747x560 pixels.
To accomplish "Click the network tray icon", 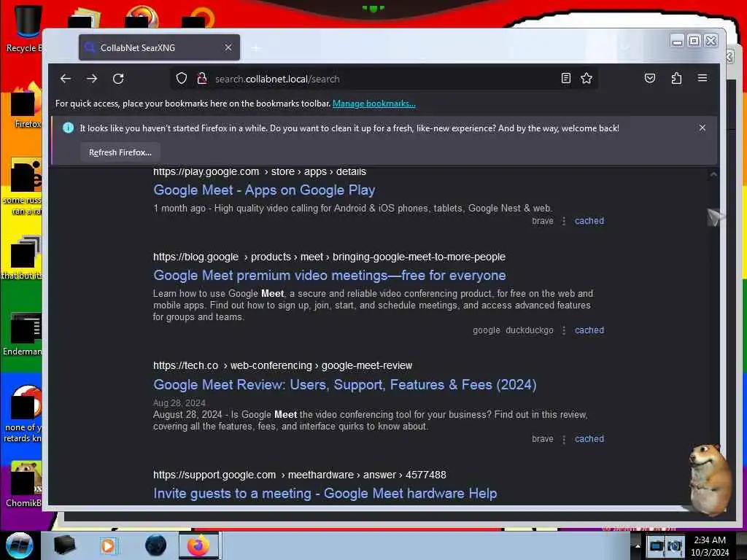I will [656, 546].
